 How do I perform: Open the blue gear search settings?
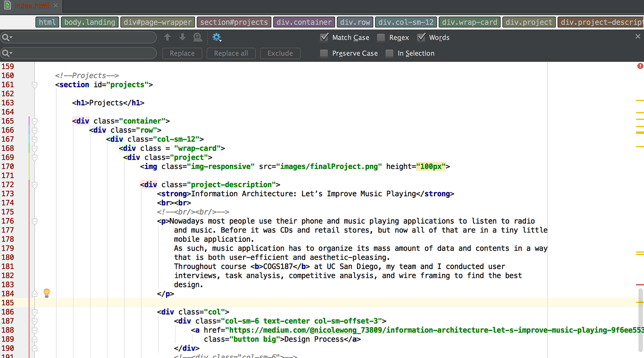217,37
